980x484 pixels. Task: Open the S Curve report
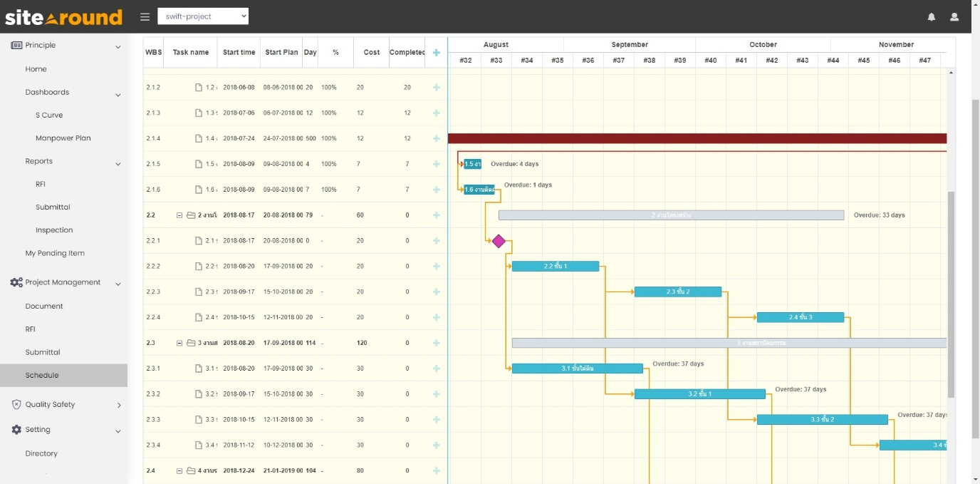[49, 115]
